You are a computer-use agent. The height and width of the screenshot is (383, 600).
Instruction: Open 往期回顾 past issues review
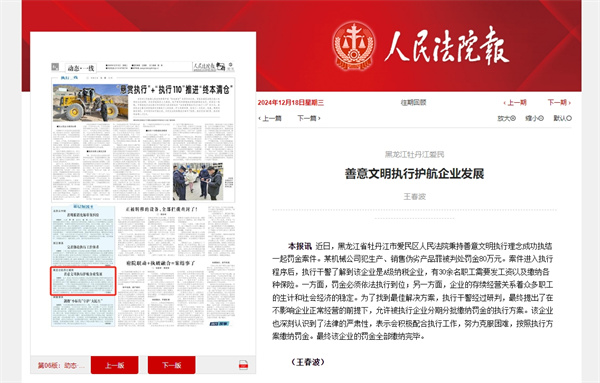point(413,103)
